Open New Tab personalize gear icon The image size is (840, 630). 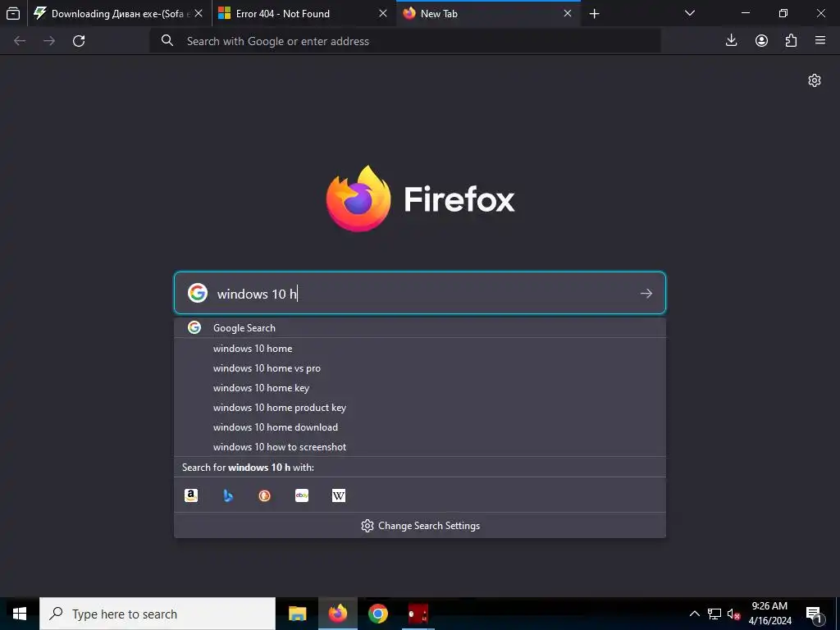point(815,80)
